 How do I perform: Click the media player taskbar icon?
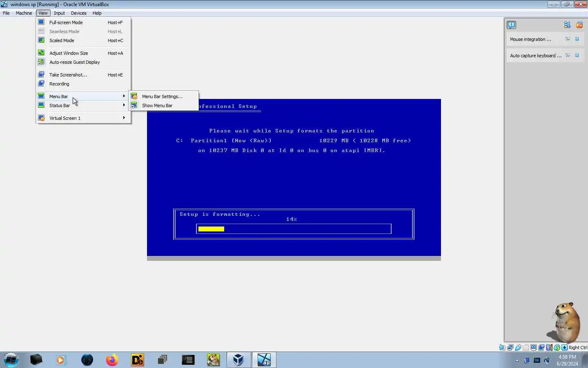point(61,360)
